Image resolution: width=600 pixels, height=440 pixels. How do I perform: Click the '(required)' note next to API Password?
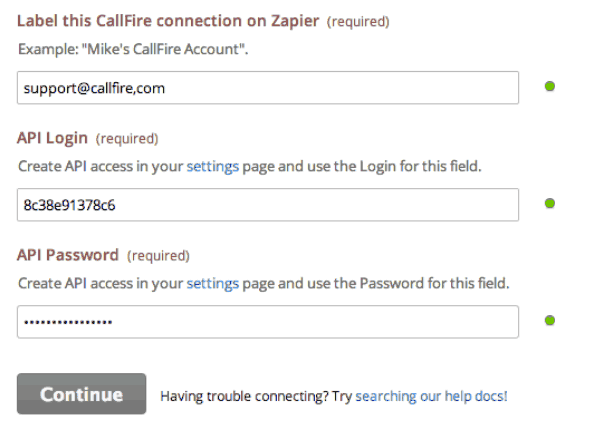(x=158, y=256)
